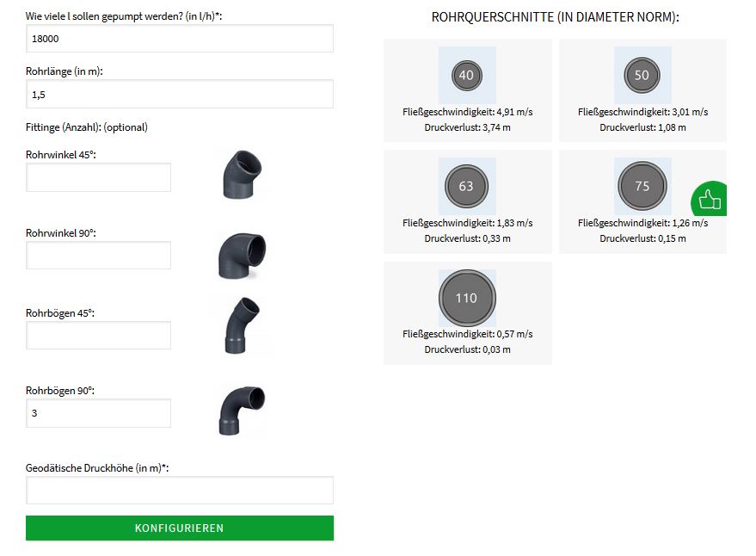Screen dimensions: 756x556
Task: Focus the Rohrbögen 90° field containing 3
Action: tap(99, 413)
